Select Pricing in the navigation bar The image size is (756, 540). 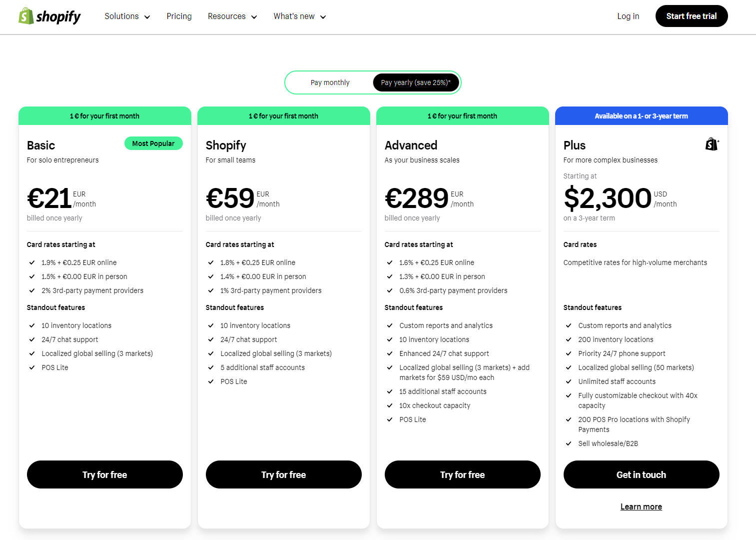[179, 16]
